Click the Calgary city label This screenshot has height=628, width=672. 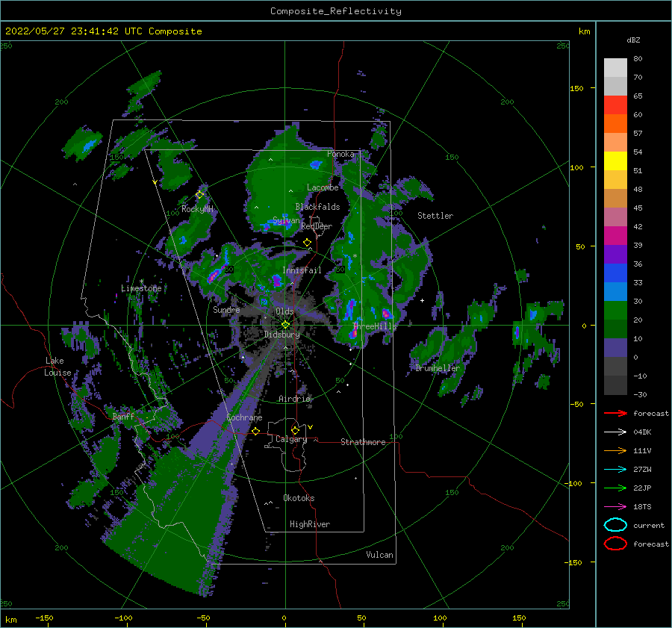click(x=291, y=439)
